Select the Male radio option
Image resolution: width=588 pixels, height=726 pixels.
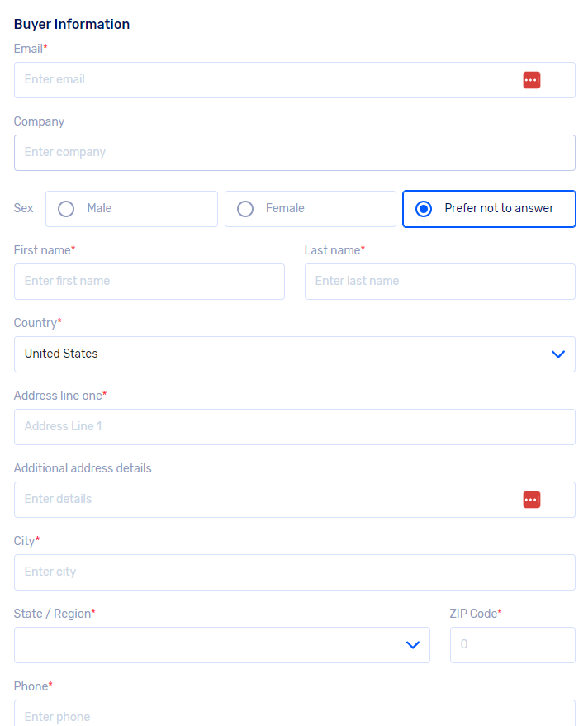pyautogui.click(x=132, y=209)
